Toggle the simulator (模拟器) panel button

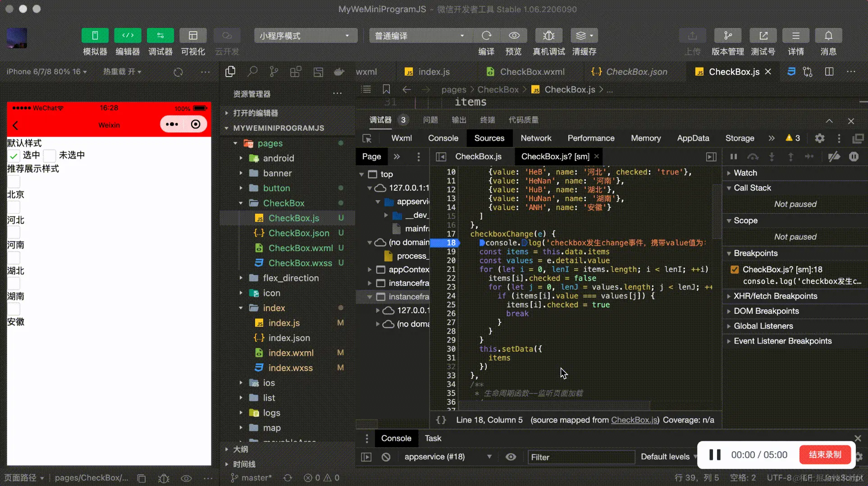point(95,36)
